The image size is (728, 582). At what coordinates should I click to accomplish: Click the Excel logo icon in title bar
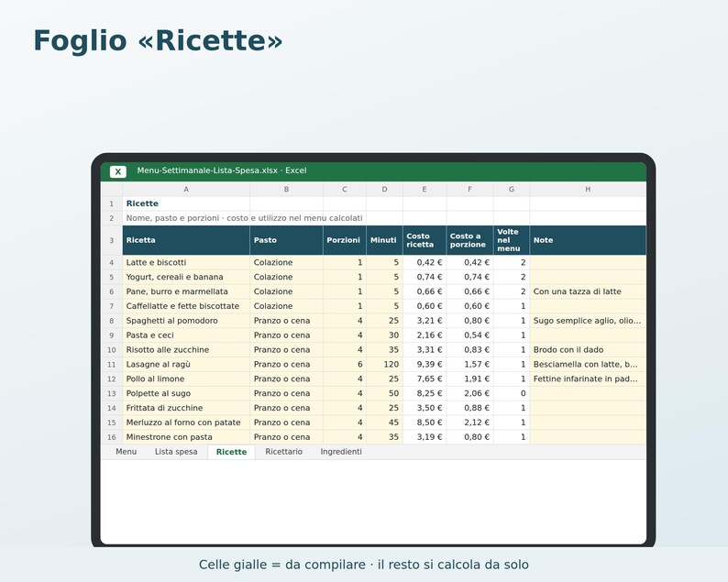118,171
